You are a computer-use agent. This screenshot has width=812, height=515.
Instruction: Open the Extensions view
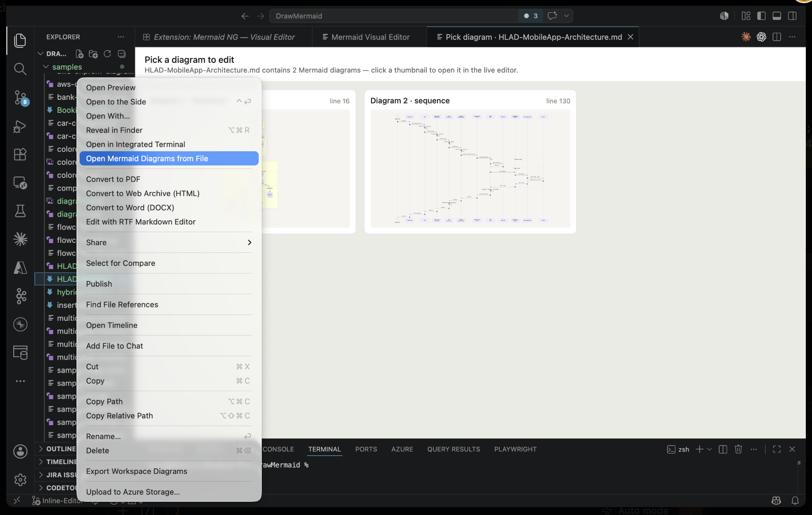pyautogui.click(x=20, y=154)
